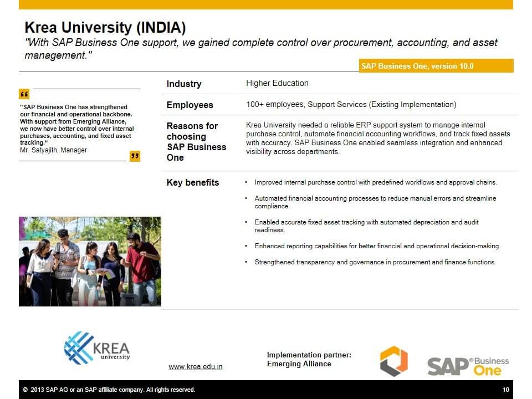Click the Emerging Alliance hexagon logo
Image resolution: width=532 pixels, height=399 pixels.
pos(393,361)
